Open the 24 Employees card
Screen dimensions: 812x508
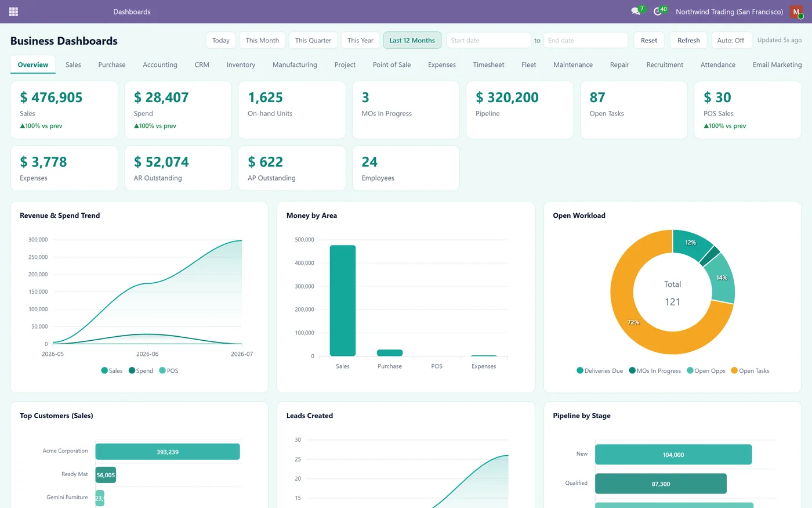pos(406,168)
